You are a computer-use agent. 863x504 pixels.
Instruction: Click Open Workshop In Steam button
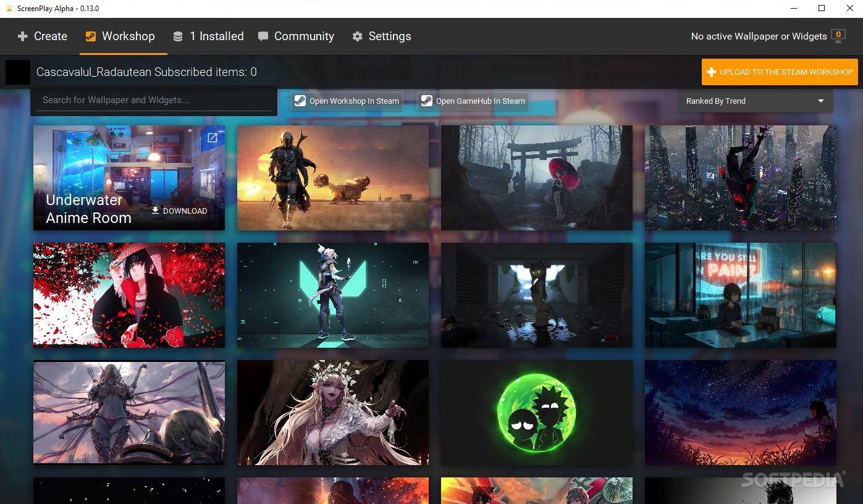coord(347,101)
